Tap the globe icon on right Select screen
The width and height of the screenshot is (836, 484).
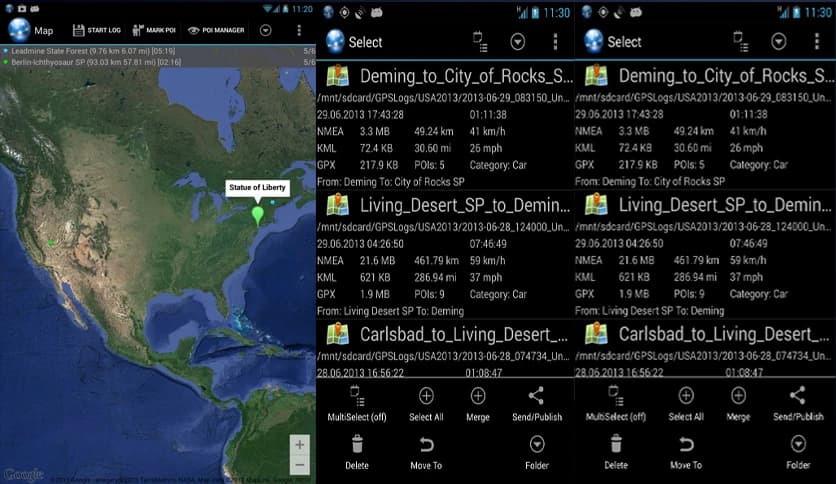pos(594,42)
